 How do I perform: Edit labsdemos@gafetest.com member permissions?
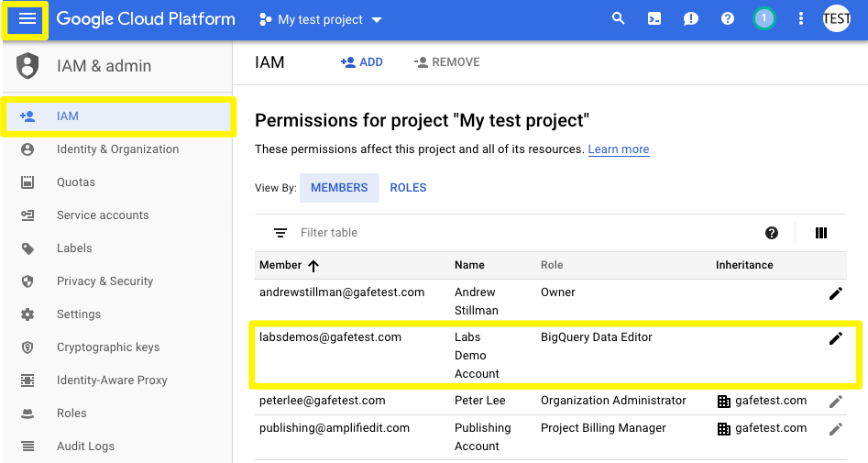click(835, 338)
